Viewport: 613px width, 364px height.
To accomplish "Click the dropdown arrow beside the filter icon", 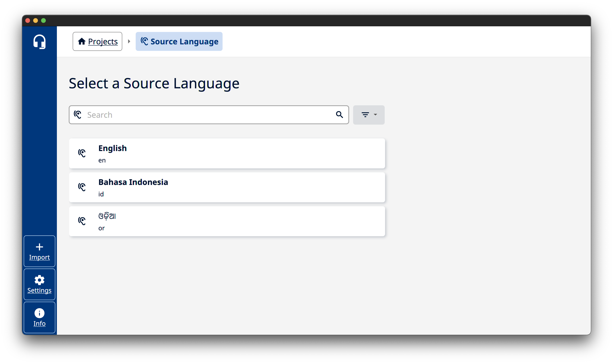I will coord(375,115).
